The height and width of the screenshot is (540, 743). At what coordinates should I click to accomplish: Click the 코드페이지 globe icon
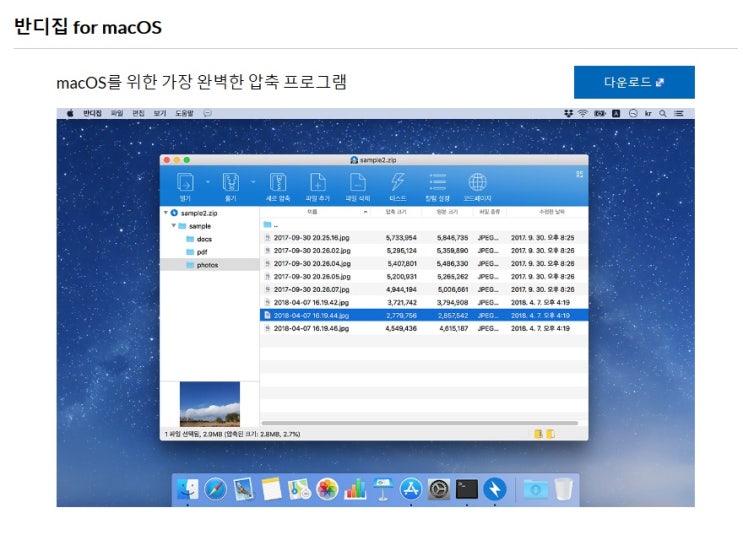point(477,182)
